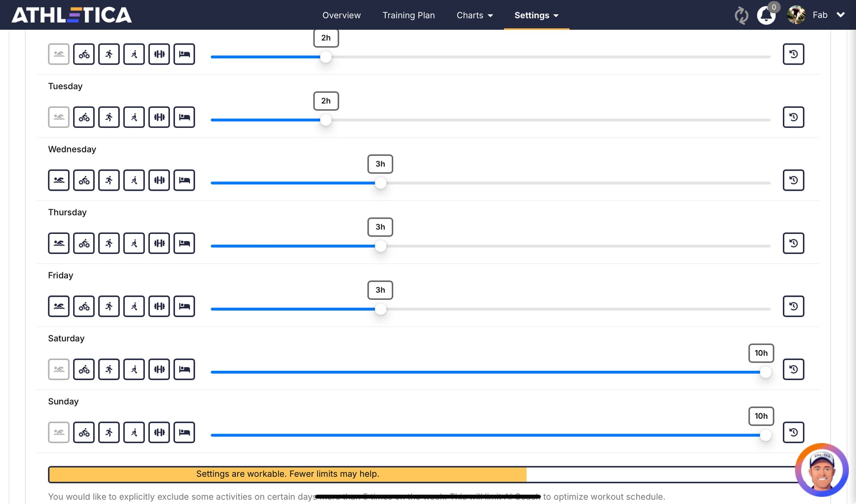856x504 pixels.
Task: Open the notifications bell
Action: pos(766,15)
